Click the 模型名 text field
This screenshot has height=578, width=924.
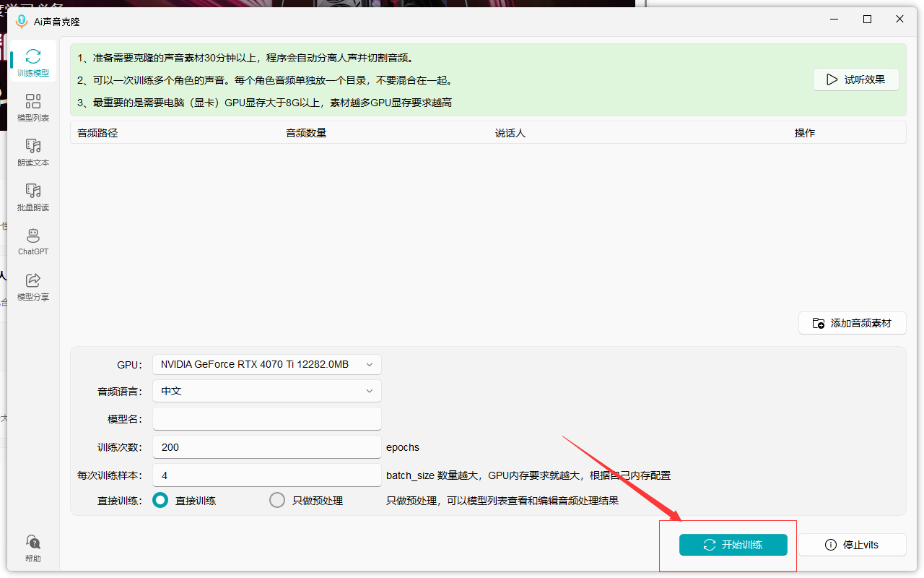266,419
